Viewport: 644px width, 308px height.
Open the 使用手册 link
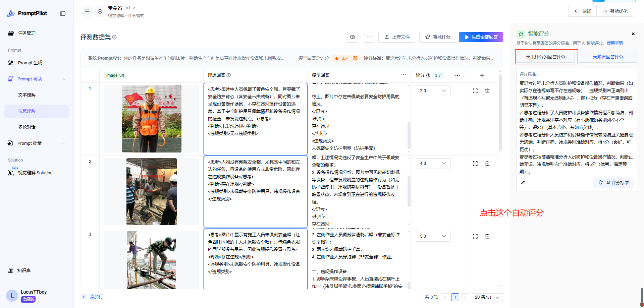click(615, 43)
